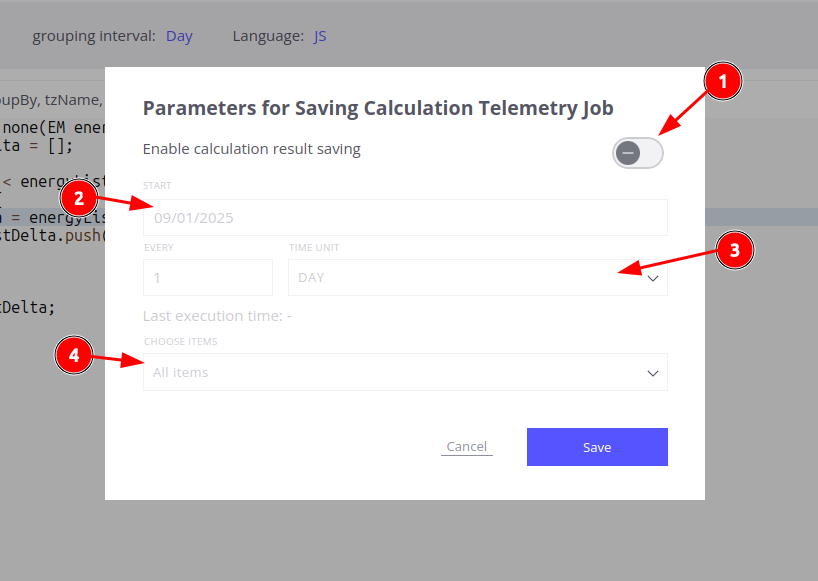Click the Enable calculation result saving label
The width and height of the screenshot is (818, 581).
[251, 149]
